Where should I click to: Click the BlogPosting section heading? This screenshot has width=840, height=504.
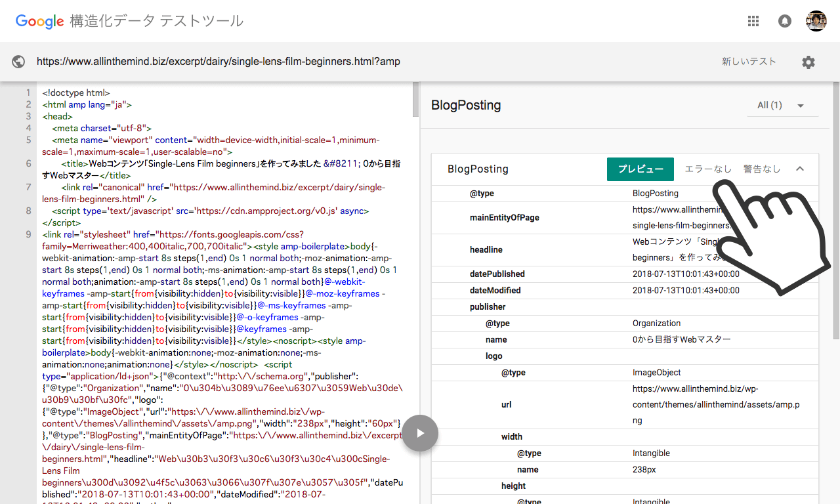tap(466, 106)
